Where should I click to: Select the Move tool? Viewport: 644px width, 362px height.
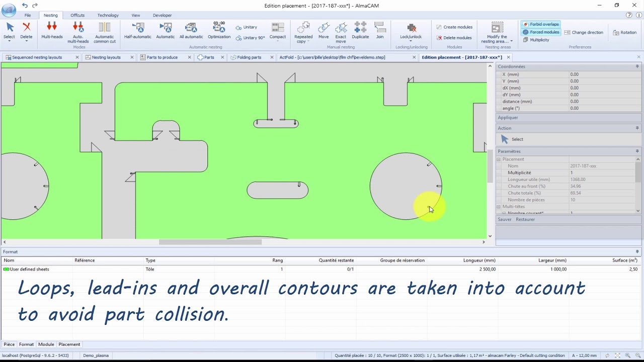(x=324, y=30)
